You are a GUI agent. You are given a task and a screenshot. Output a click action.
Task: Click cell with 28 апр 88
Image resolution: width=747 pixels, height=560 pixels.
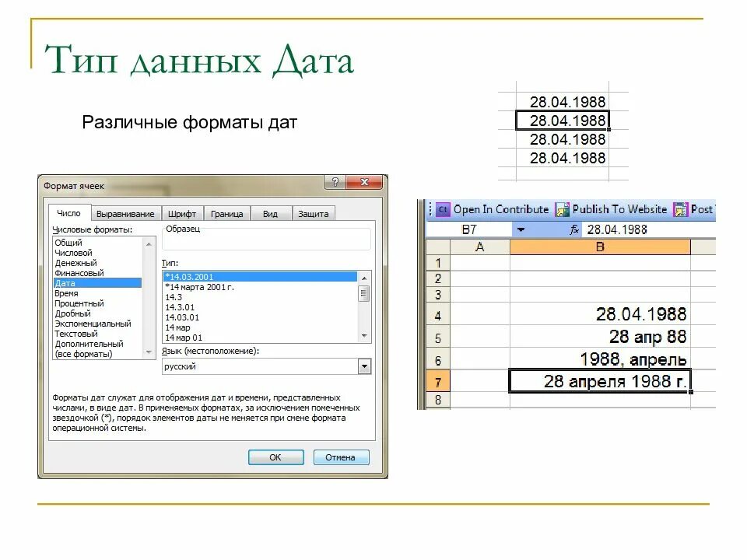[600, 337]
